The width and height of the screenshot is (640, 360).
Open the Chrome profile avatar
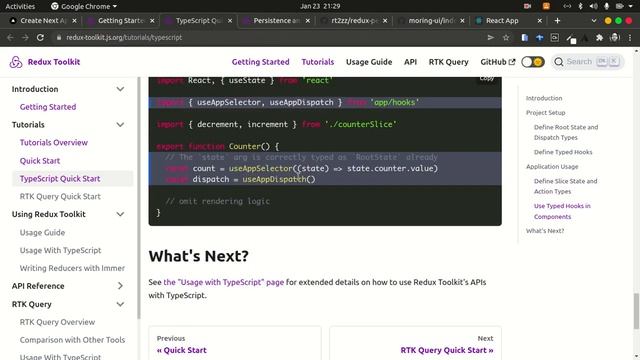point(615,38)
